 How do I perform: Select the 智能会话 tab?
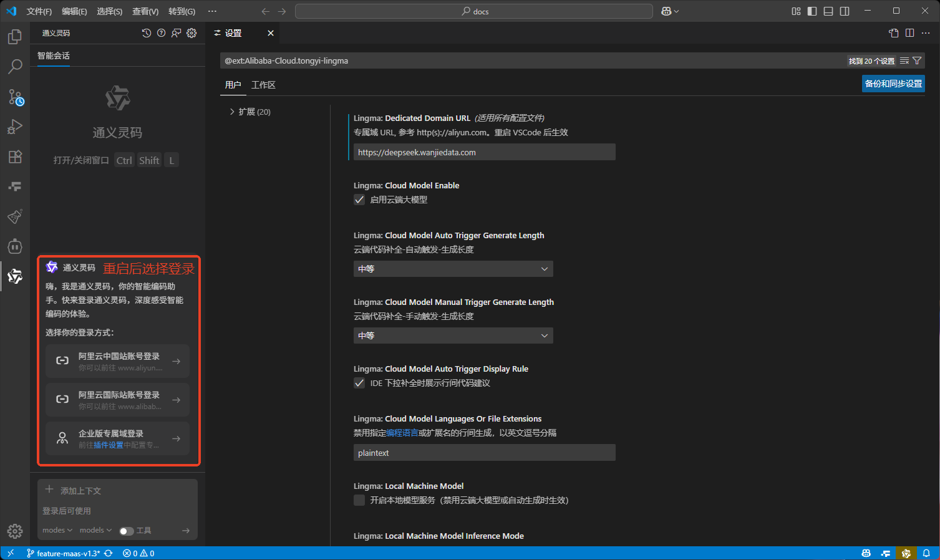(x=54, y=56)
